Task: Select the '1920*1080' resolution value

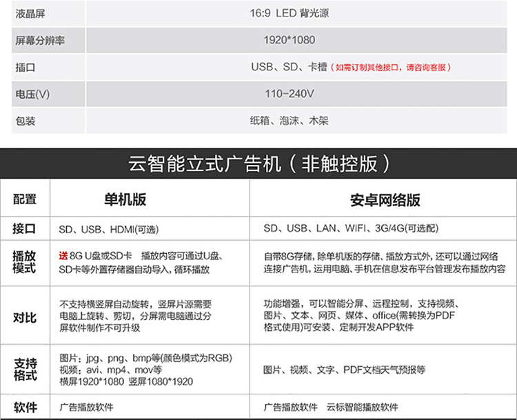Action: [289, 40]
